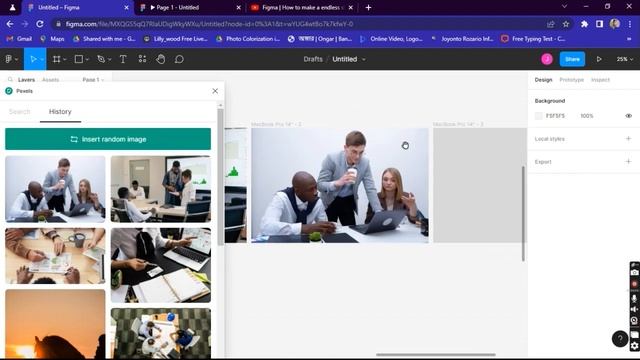
Task: Open Chrome side panel icon
Action: pyautogui.click(x=599, y=24)
